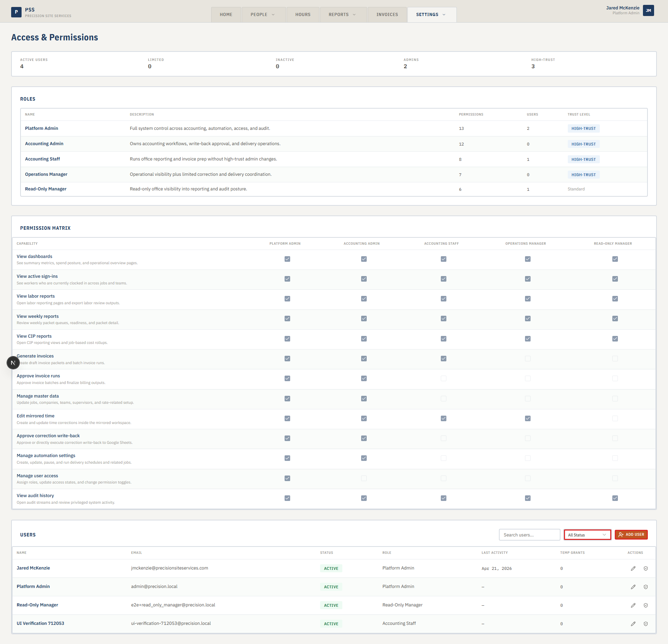This screenshot has width=668, height=644.
Task: Open the Accounting Admin role
Action: point(44,144)
